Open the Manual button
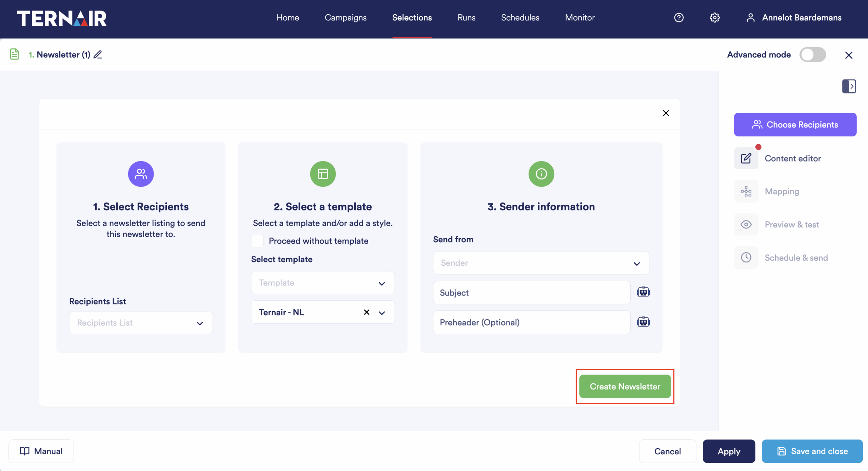This screenshot has height=471, width=868. (41, 451)
